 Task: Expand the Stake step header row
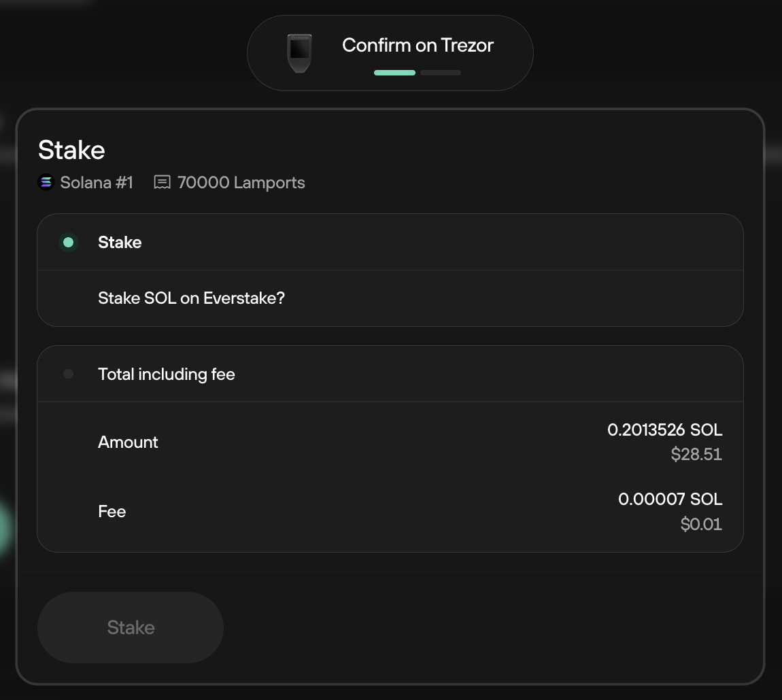pyautogui.click(x=390, y=243)
